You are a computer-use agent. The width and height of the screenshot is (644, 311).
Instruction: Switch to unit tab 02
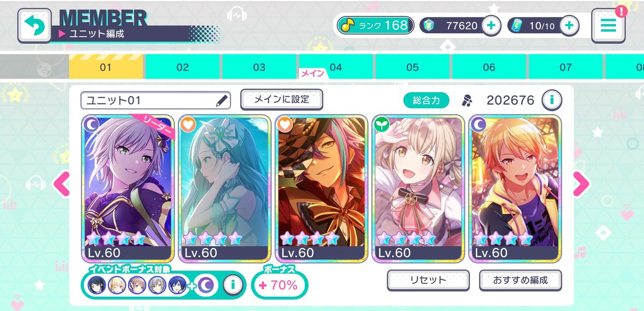click(x=183, y=67)
